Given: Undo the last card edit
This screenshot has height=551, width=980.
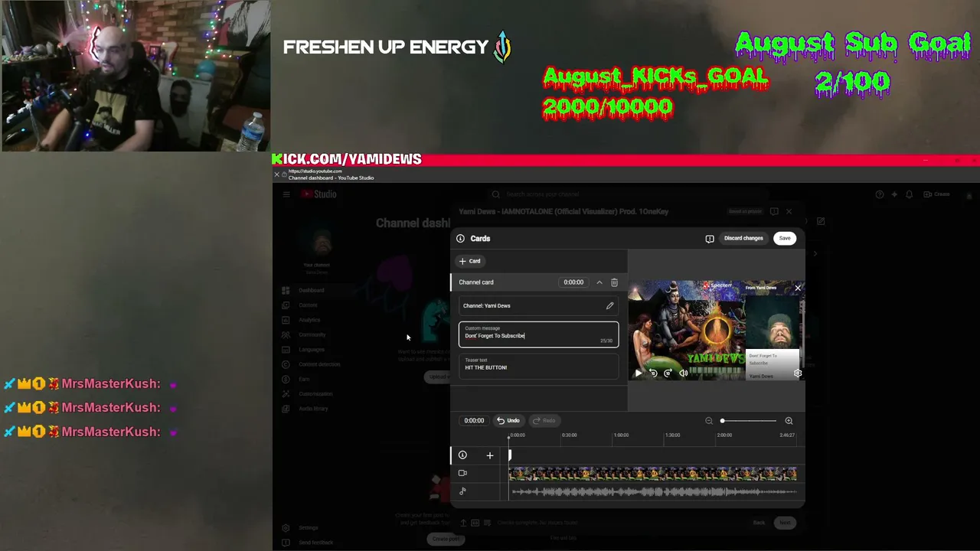Looking at the screenshot, I should point(508,421).
